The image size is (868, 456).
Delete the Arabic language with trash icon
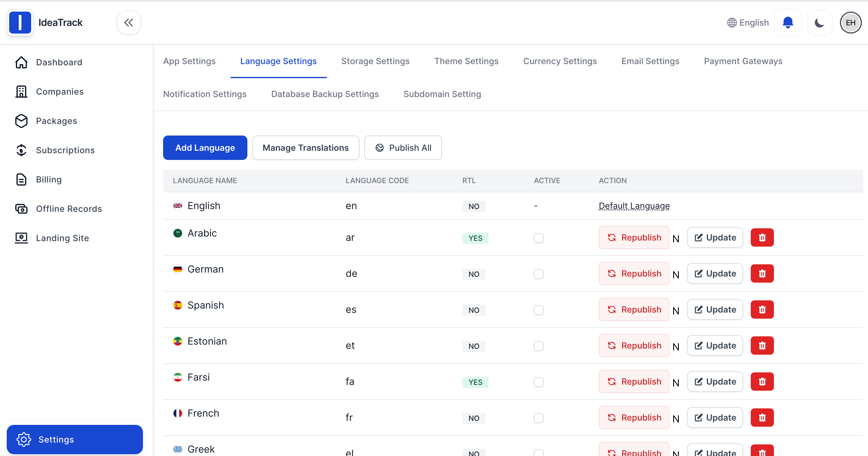pos(762,237)
